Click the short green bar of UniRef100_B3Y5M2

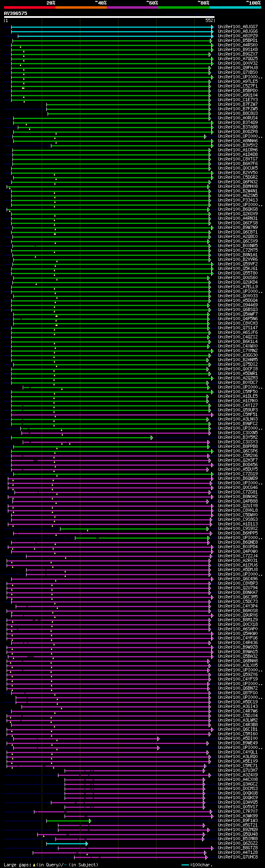click(x=82, y=438)
